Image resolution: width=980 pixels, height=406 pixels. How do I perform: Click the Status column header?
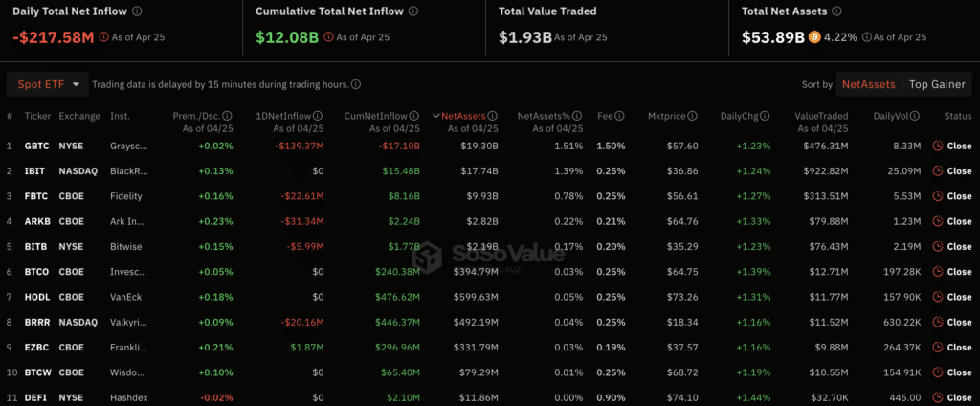tap(958, 116)
